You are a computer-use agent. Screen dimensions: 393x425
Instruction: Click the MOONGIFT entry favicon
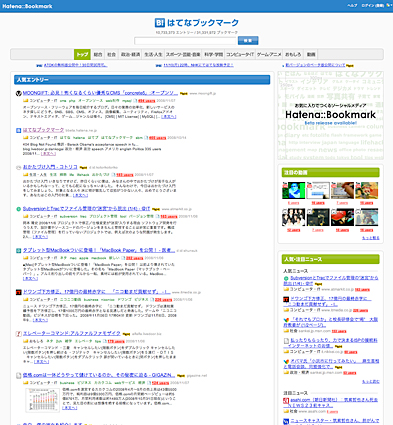[19, 93]
